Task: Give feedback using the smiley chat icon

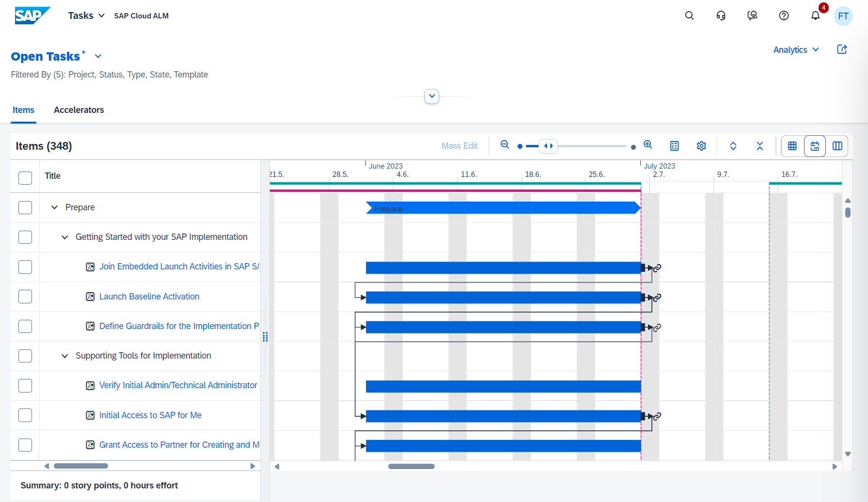Action: pyautogui.click(x=752, y=16)
